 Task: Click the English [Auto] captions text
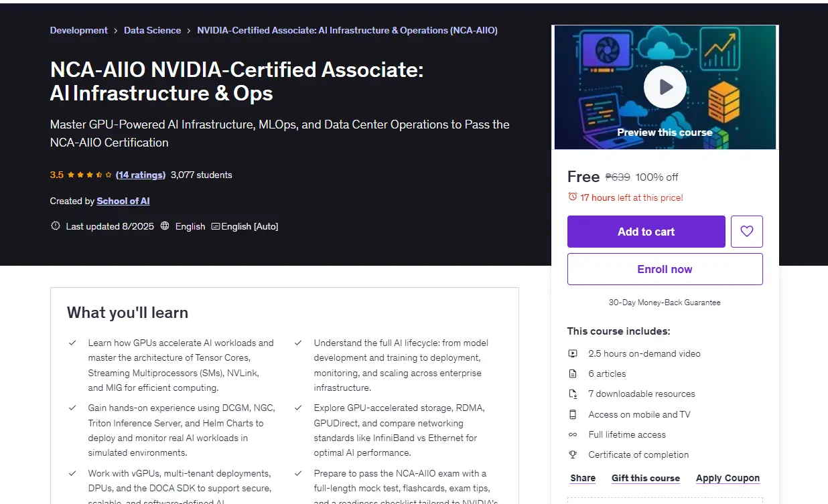(x=250, y=226)
